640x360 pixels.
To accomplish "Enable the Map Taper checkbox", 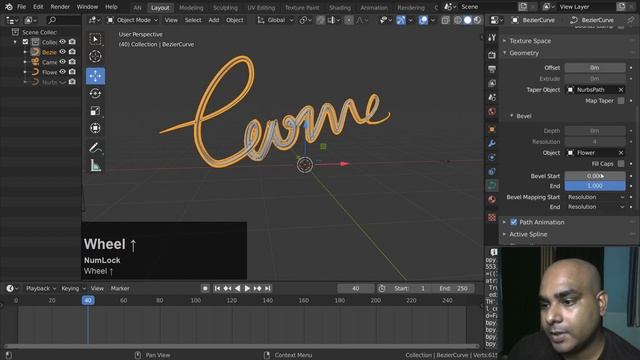I will coord(621,100).
